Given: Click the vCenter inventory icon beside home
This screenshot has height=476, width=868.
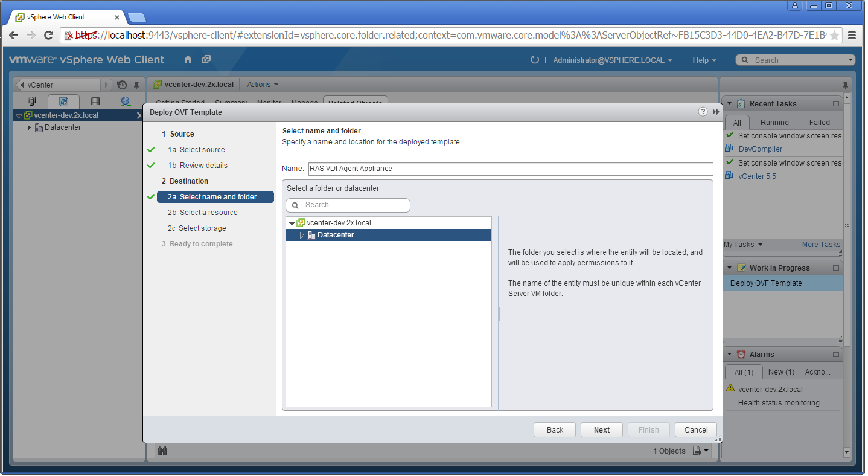Looking at the screenshot, I should pyautogui.click(x=206, y=60).
